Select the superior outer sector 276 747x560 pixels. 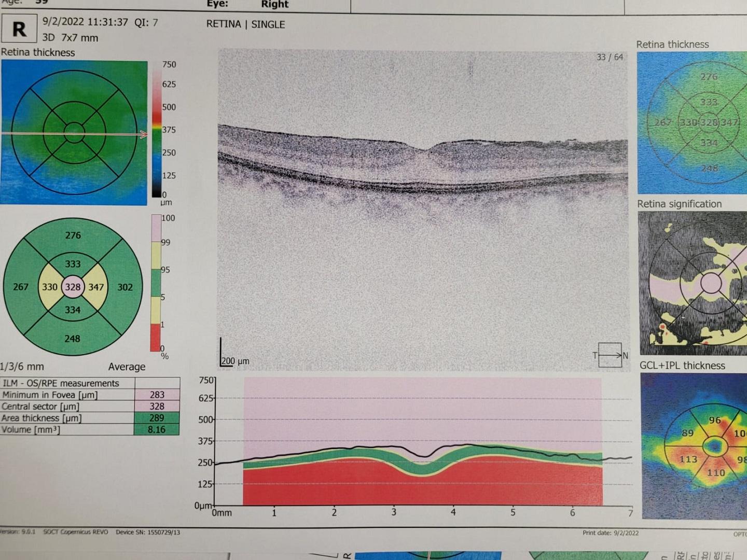tap(73, 235)
